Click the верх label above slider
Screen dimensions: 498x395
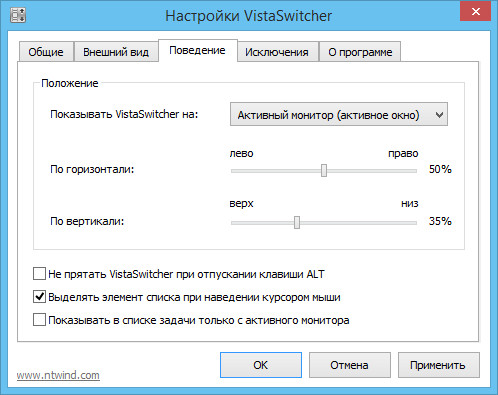click(241, 203)
